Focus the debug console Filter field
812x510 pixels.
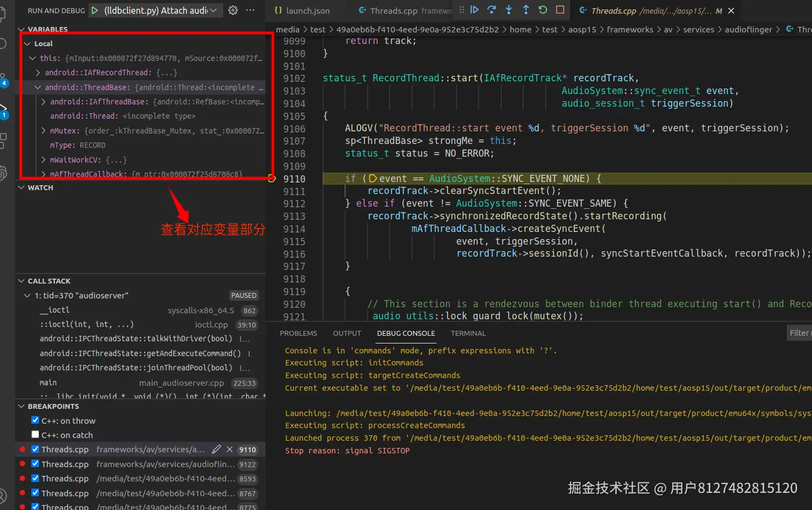click(x=799, y=333)
